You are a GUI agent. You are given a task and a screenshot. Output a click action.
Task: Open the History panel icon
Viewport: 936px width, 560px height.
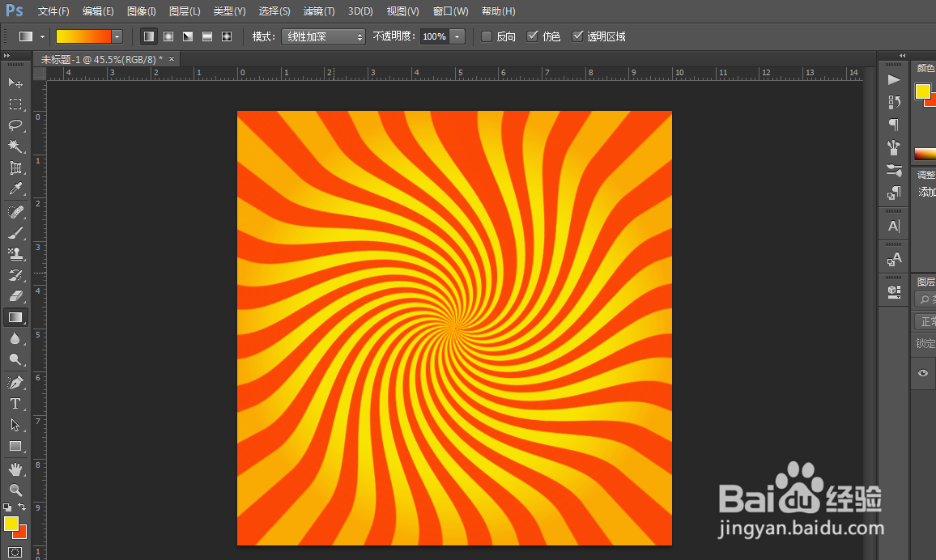click(x=894, y=102)
